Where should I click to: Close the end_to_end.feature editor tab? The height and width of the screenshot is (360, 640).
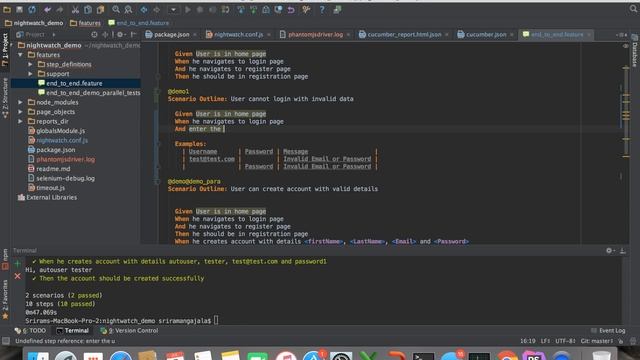click(x=589, y=35)
